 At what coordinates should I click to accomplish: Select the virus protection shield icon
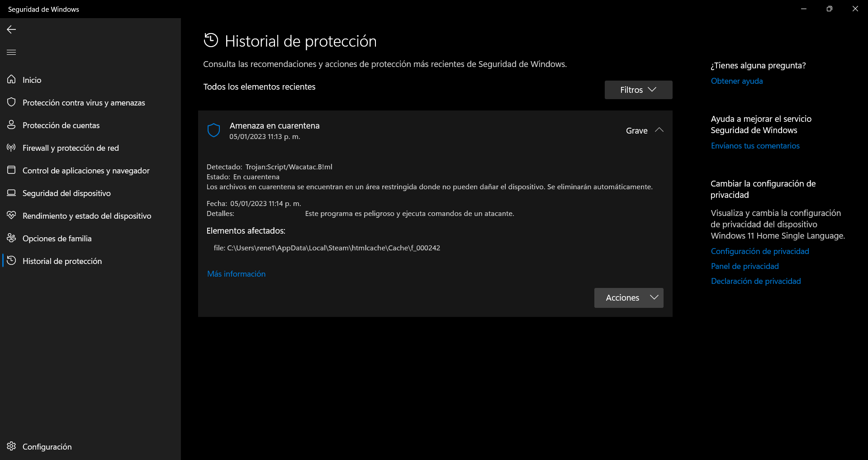pyautogui.click(x=11, y=102)
